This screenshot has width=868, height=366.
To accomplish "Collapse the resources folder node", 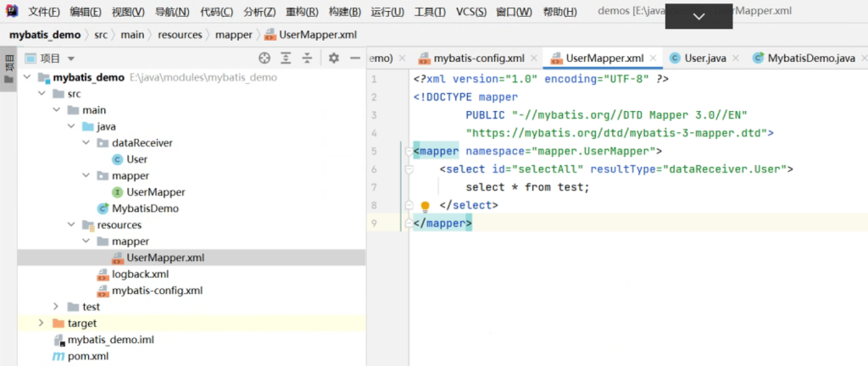I will click(x=71, y=225).
